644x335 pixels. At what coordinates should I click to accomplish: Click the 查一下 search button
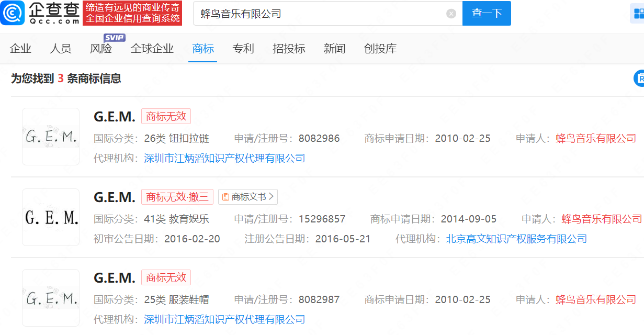click(x=486, y=14)
